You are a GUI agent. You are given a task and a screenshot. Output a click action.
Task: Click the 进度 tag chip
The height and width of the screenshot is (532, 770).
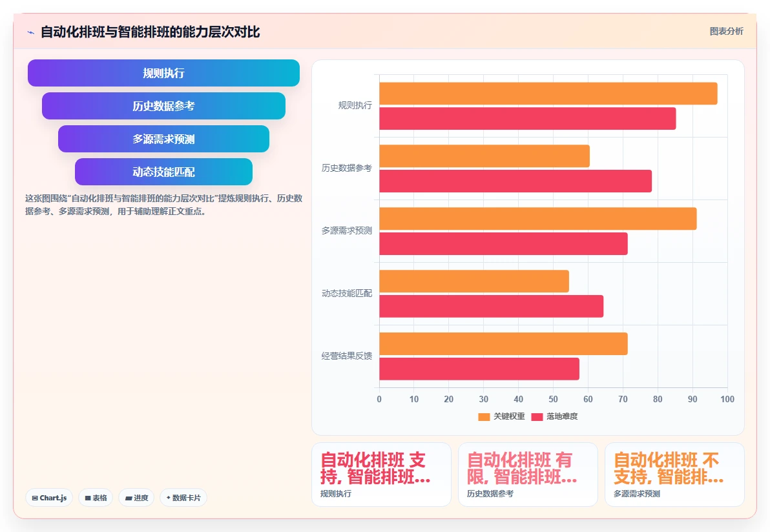[x=136, y=498]
